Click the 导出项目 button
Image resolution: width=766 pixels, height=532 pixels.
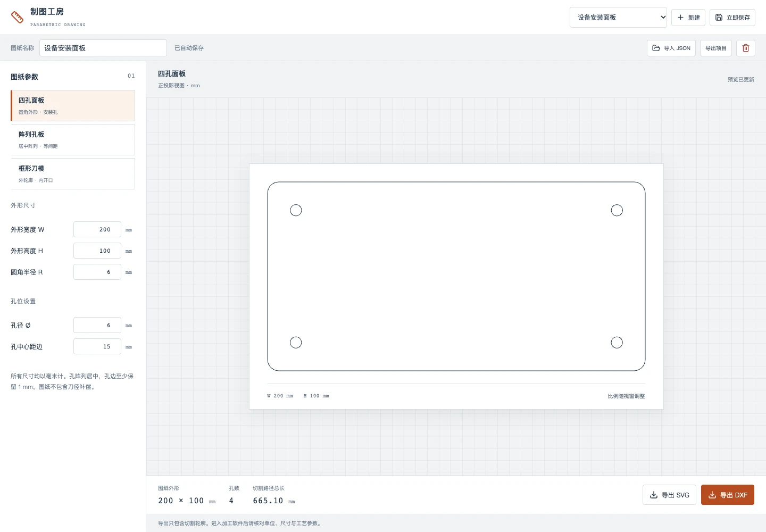click(716, 48)
